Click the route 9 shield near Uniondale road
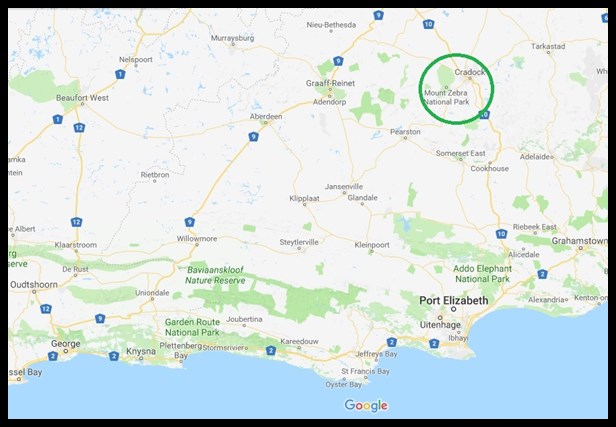 tap(100, 318)
